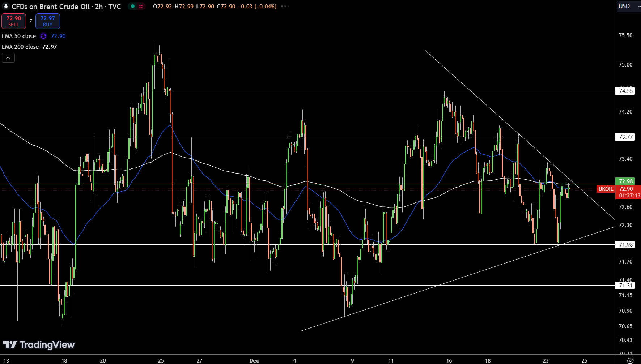Click the 73.40 price scale label

[x=625, y=159]
